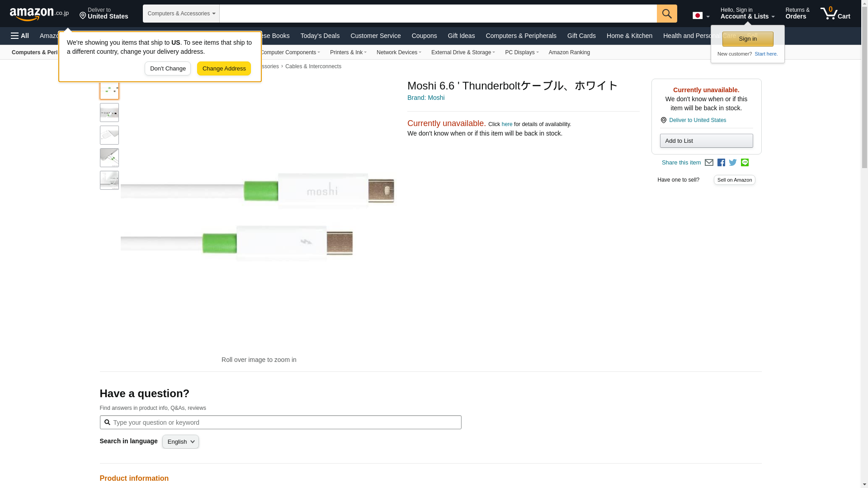Open Gift Cards in navigation bar
Viewport: 868px width, 488px height.
click(581, 36)
